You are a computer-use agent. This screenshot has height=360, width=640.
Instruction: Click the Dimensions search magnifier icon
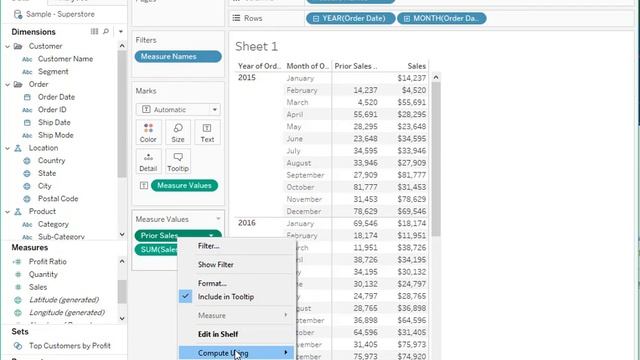point(106,31)
